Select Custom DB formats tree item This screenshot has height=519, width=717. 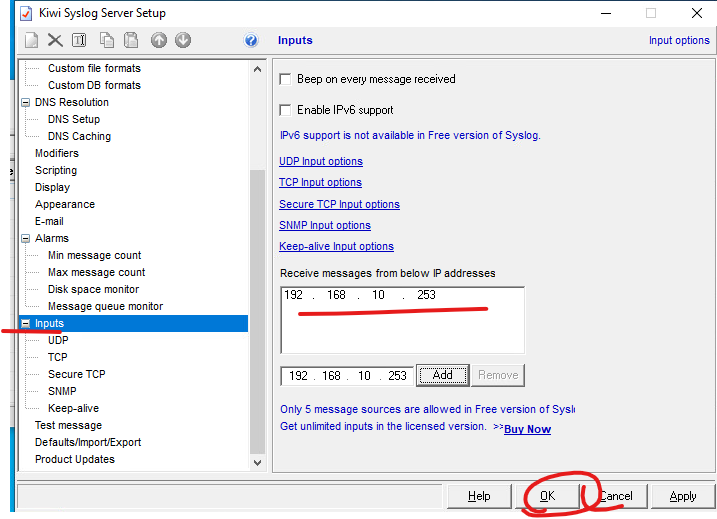pyautogui.click(x=94, y=85)
